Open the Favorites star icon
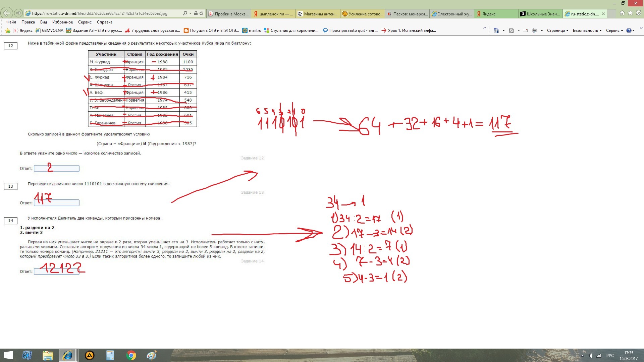This screenshot has width=644, height=362. [630, 13]
